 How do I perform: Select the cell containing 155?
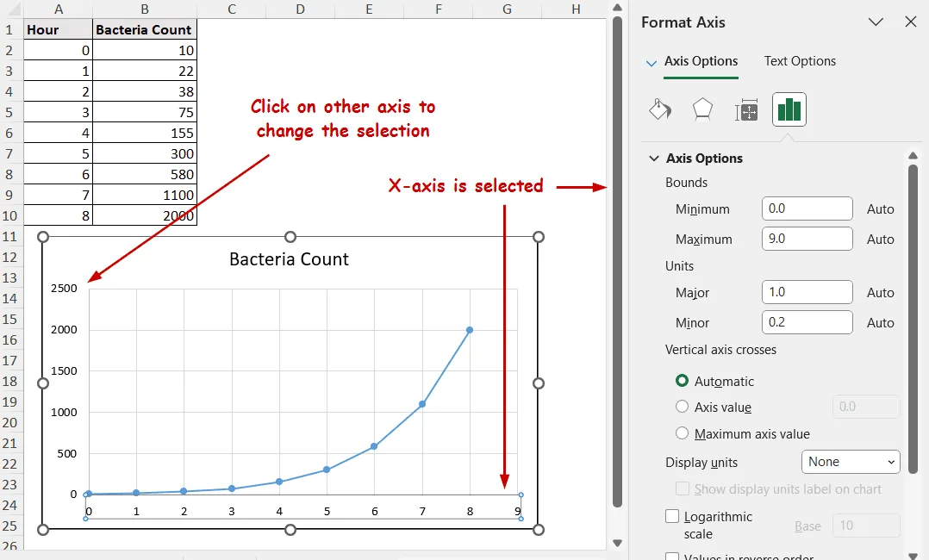pyautogui.click(x=145, y=133)
